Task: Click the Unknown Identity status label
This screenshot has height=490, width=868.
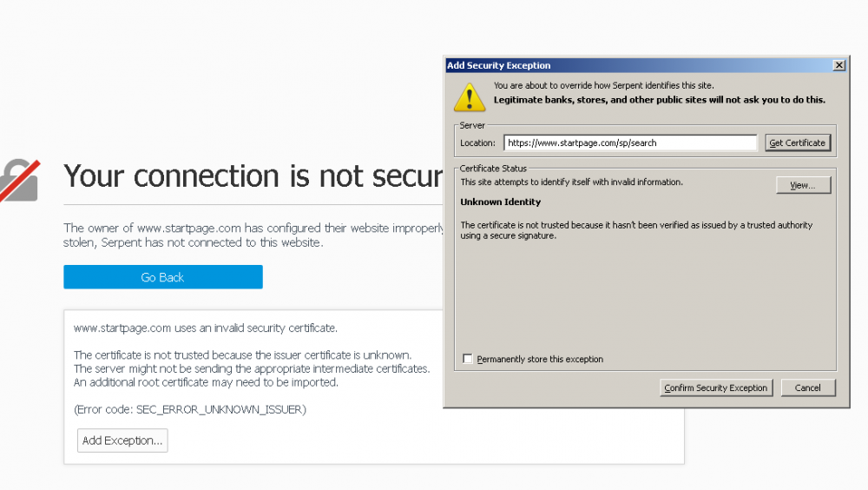Action: pos(500,202)
